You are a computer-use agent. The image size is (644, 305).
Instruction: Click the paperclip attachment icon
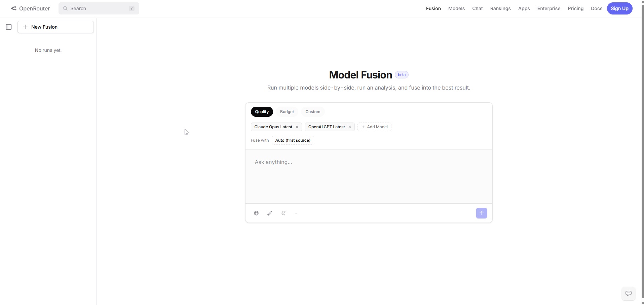pos(270,213)
